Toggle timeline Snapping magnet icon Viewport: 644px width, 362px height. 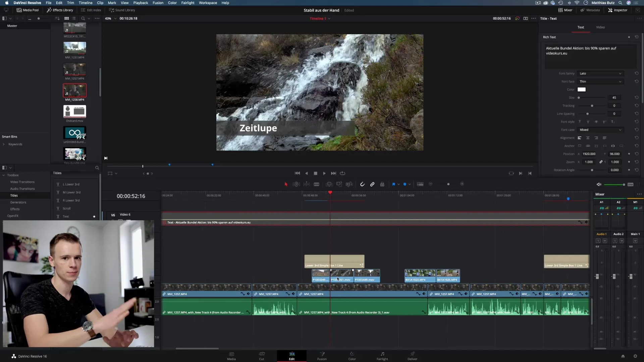click(x=362, y=184)
